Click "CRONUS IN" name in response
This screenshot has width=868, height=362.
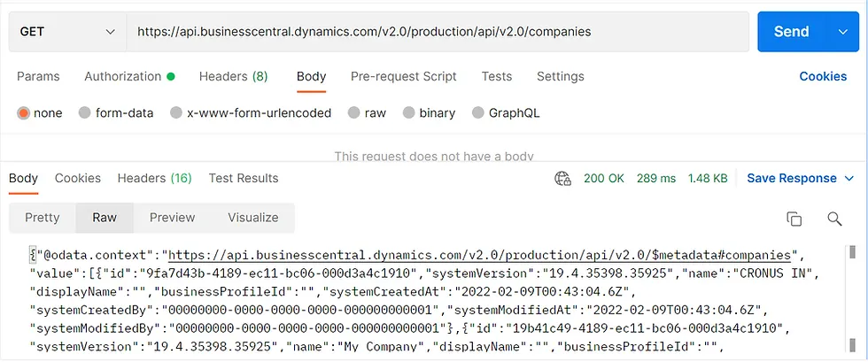(x=771, y=273)
